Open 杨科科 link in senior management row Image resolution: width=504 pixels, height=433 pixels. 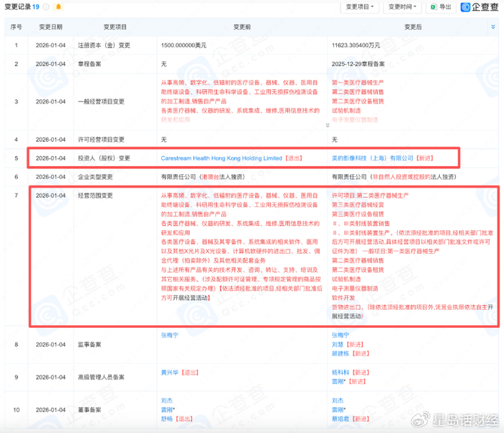[341, 373]
